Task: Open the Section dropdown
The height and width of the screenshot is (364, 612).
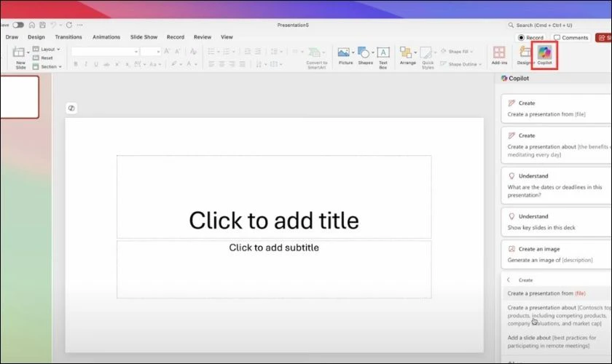Action: tap(47, 67)
